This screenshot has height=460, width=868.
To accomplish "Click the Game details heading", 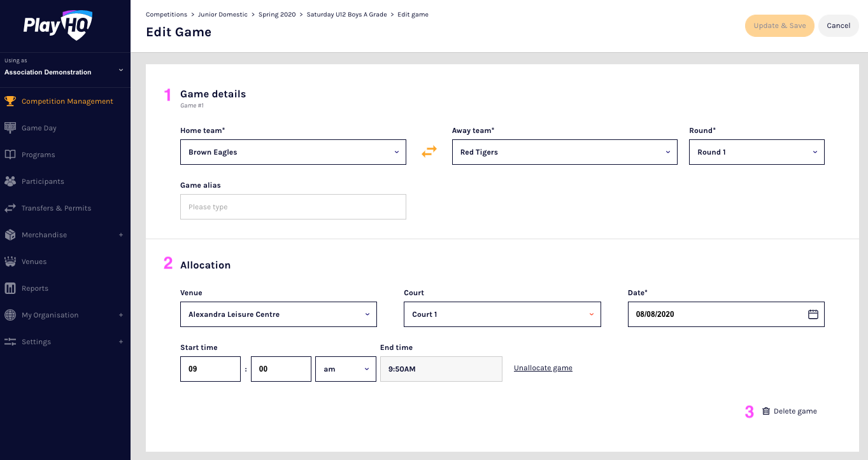I will click(213, 94).
